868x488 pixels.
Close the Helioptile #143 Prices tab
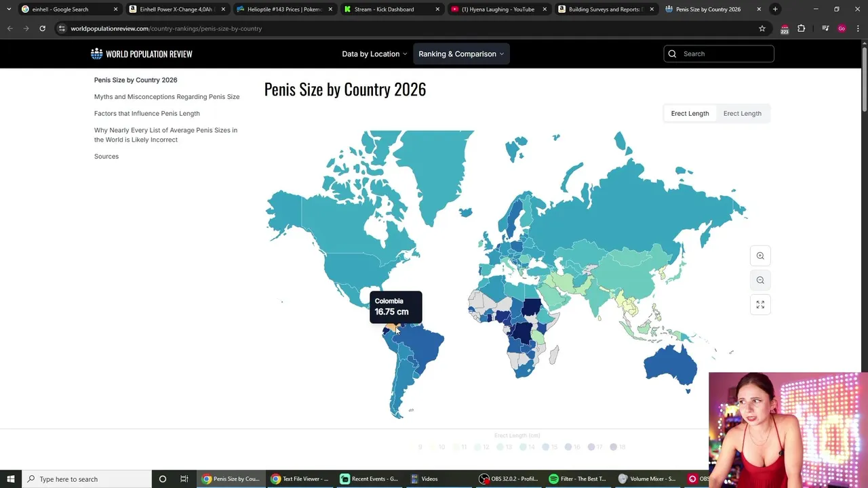pyautogui.click(x=330, y=9)
